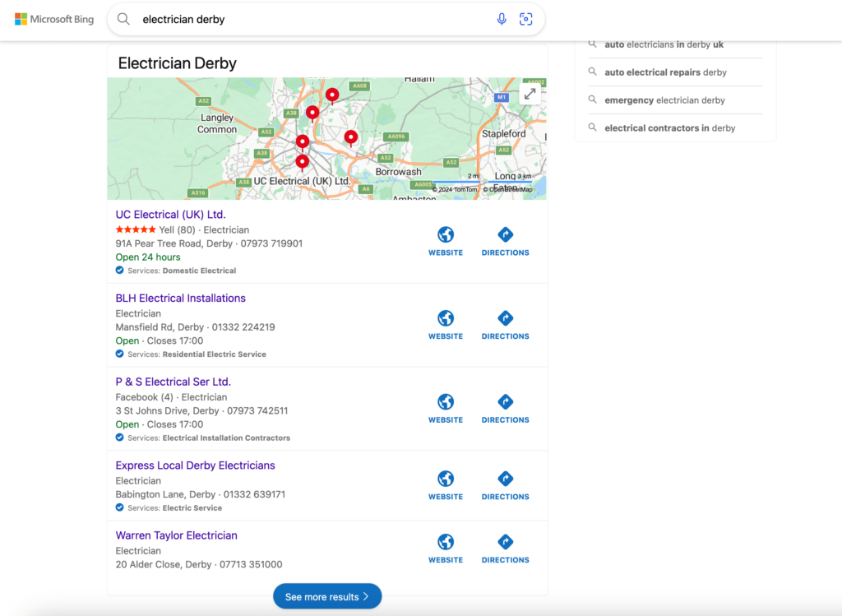The height and width of the screenshot is (616, 842).
Task: Click Stapleford label on the map
Action: coord(504,134)
